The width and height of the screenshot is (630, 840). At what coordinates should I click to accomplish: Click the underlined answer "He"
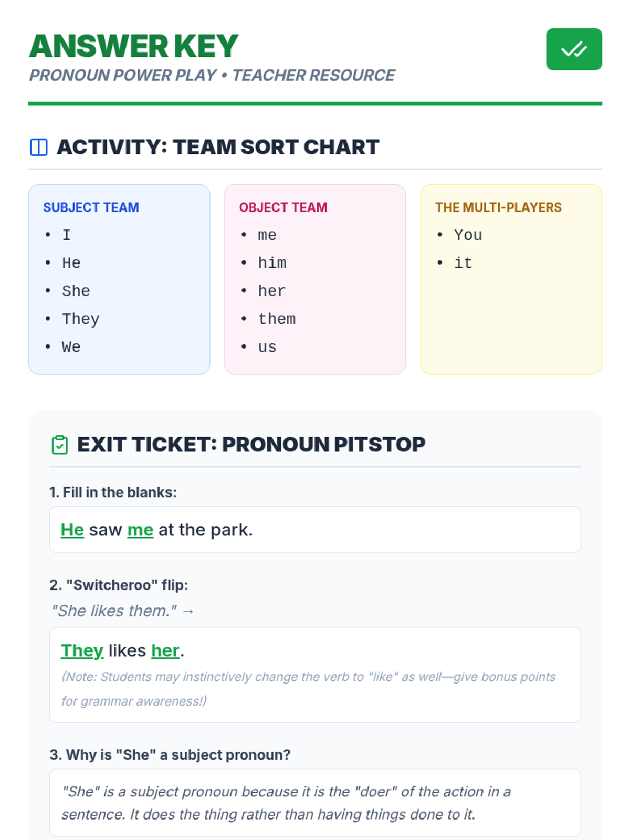[x=72, y=530]
